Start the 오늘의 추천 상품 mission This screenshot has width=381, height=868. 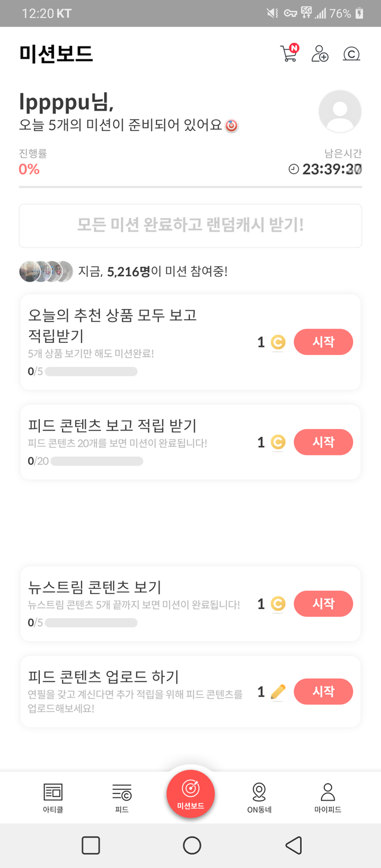click(x=323, y=342)
